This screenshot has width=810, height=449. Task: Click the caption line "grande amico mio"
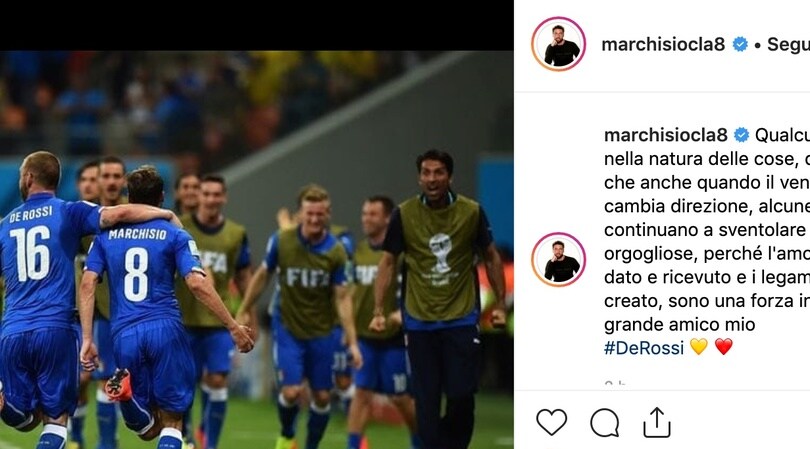[x=679, y=325]
